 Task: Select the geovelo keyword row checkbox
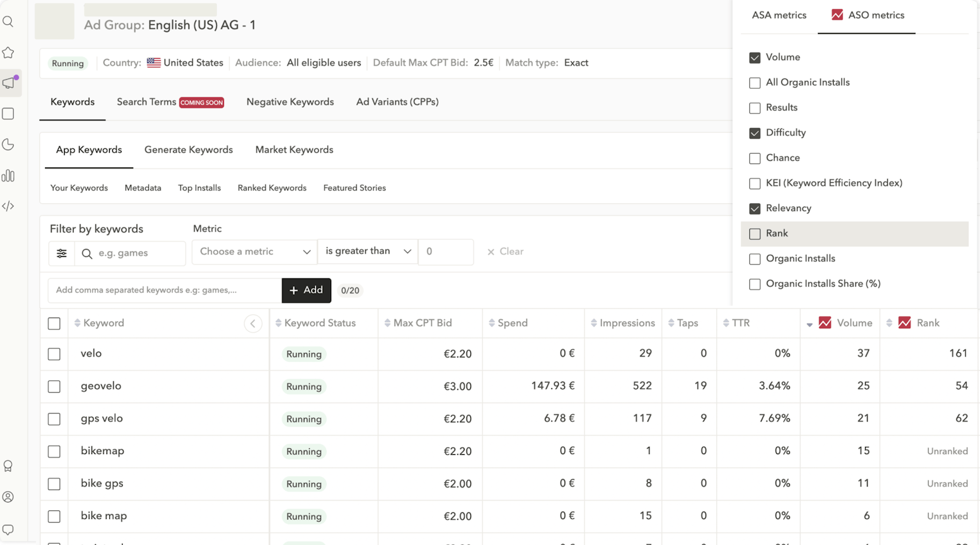click(54, 387)
